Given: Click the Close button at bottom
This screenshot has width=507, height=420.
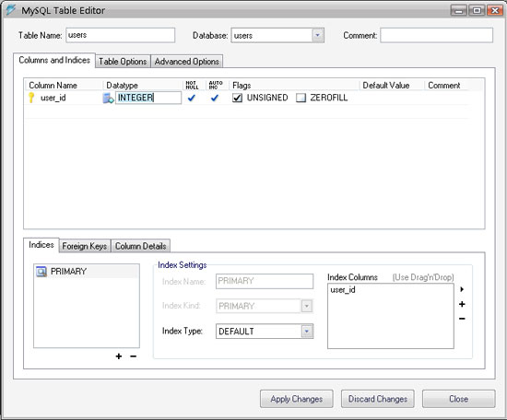Looking at the screenshot, I should click(x=458, y=399).
